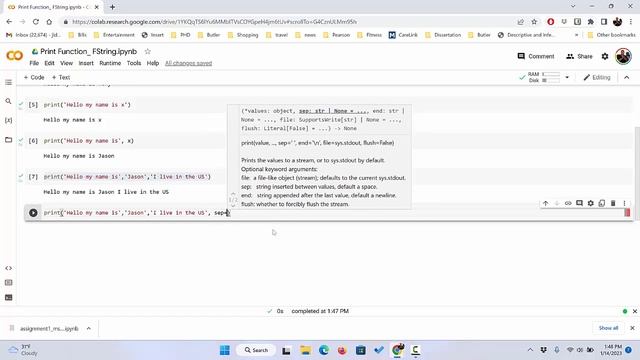Mirror cell in tab icon
Screen dimensions: 640x360
point(602,203)
